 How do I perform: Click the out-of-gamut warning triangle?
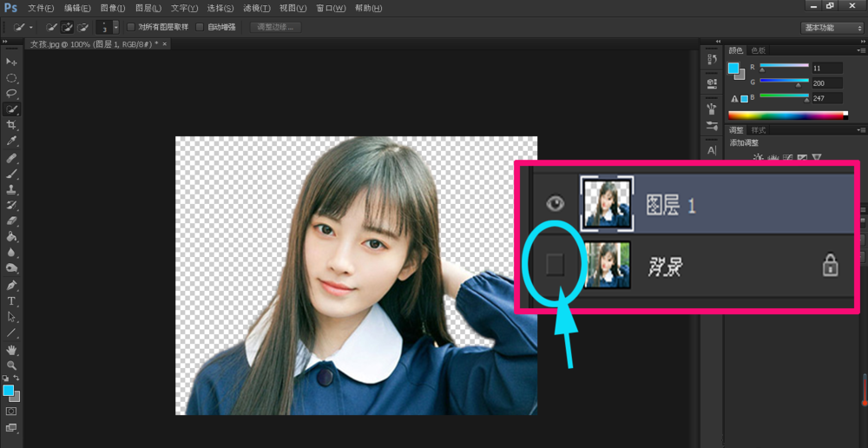(734, 99)
